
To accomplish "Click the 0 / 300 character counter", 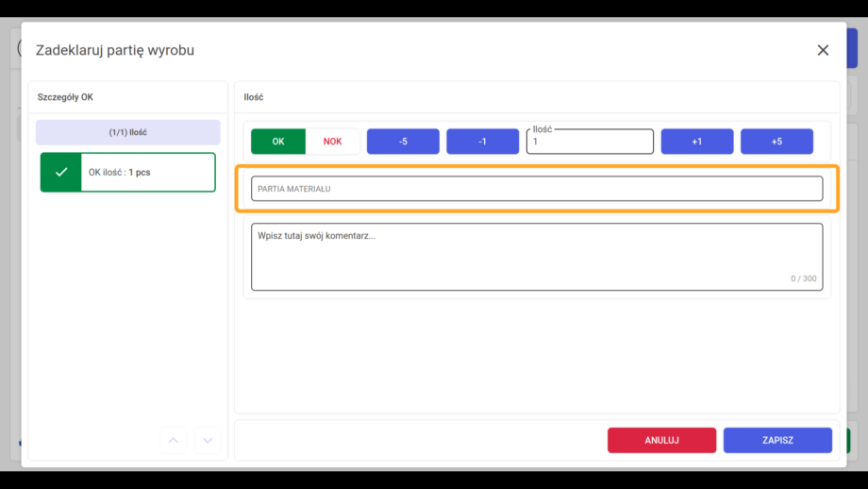I will click(803, 278).
